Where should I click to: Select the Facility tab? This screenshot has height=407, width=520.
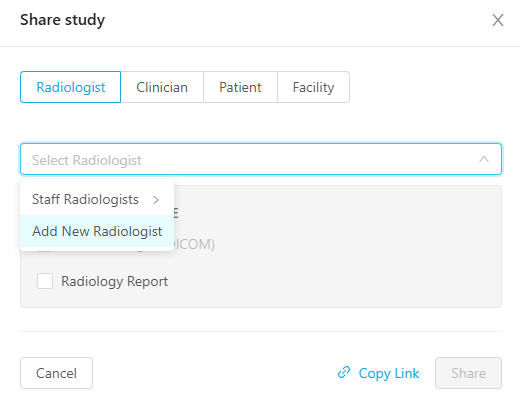[x=313, y=87]
